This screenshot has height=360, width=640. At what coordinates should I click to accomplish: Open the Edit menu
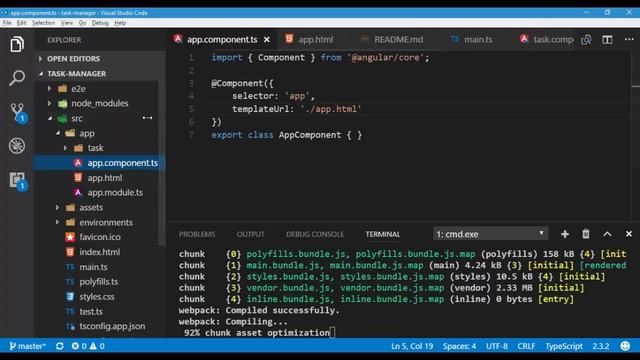[x=21, y=23]
